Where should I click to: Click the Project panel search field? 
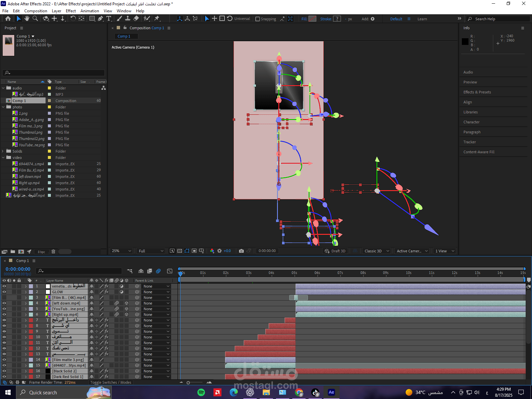pos(54,73)
